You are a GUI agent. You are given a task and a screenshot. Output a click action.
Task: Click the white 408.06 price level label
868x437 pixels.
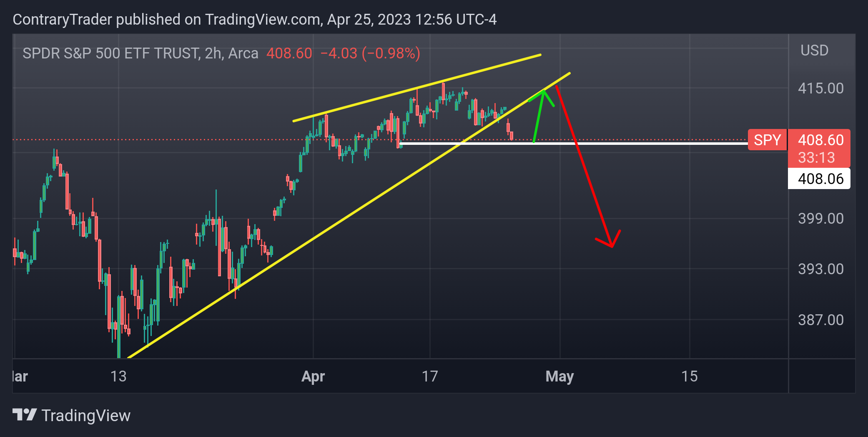(x=819, y=179)
